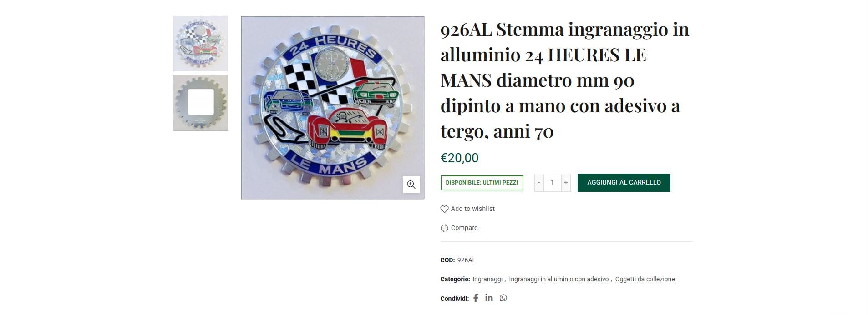868x315 pixels.
Task: Select the front badge thumbnail
Action: click(201, 44)
